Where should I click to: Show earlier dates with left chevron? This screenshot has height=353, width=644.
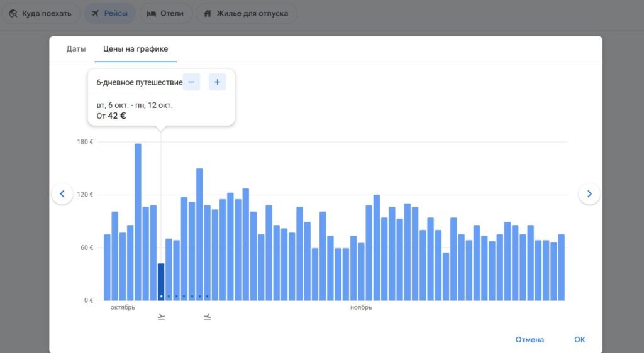click(62, 194)
